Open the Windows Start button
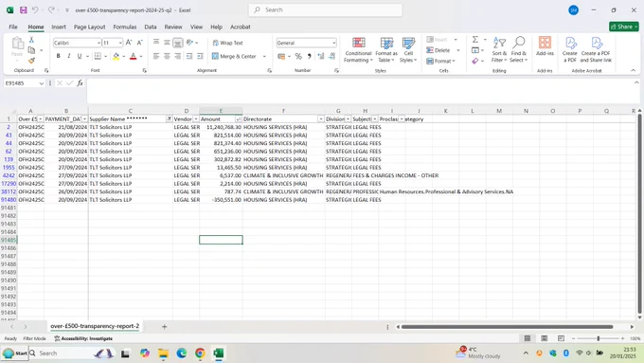644x363 pixels. click(15, 354)
